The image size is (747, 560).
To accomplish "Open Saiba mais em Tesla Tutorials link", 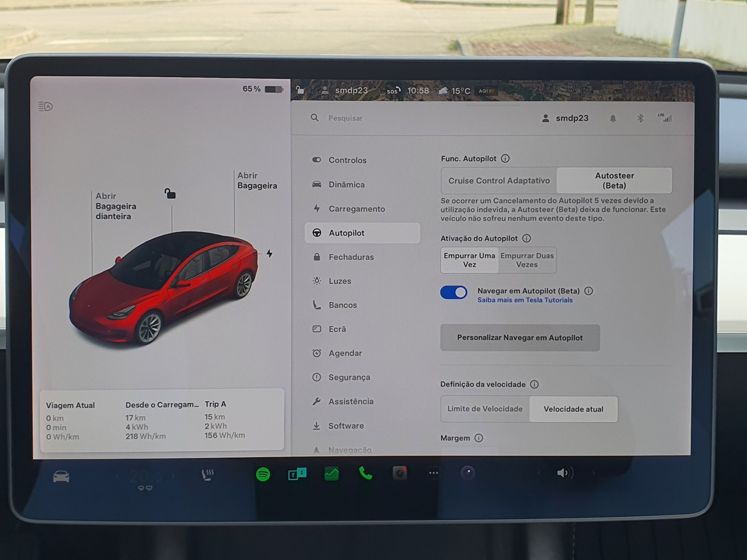I will [x=525, y=300].
